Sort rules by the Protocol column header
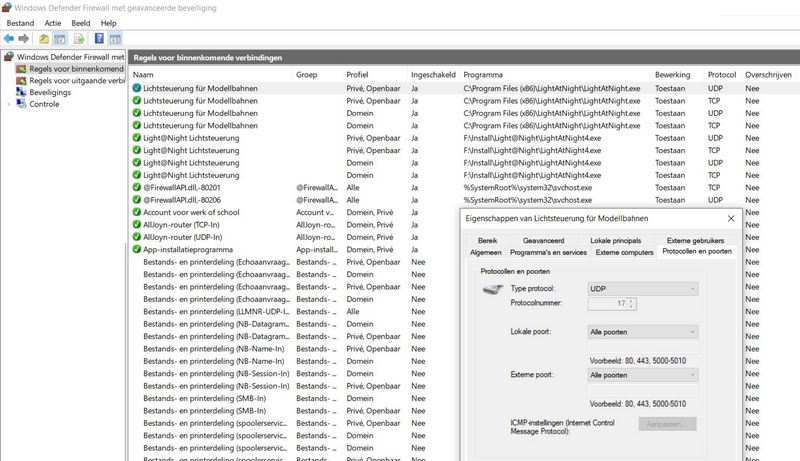The height and width of the screenshot is (461, 800). tap(722, 74)
